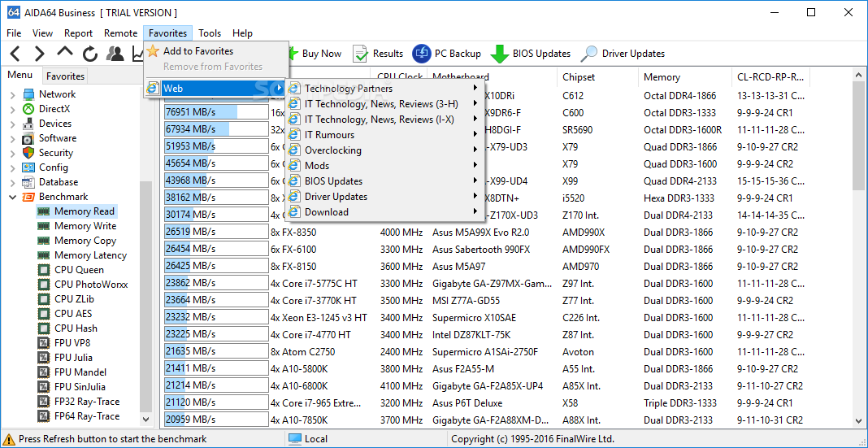Open the Results toolbar item

tap(379, 54)
